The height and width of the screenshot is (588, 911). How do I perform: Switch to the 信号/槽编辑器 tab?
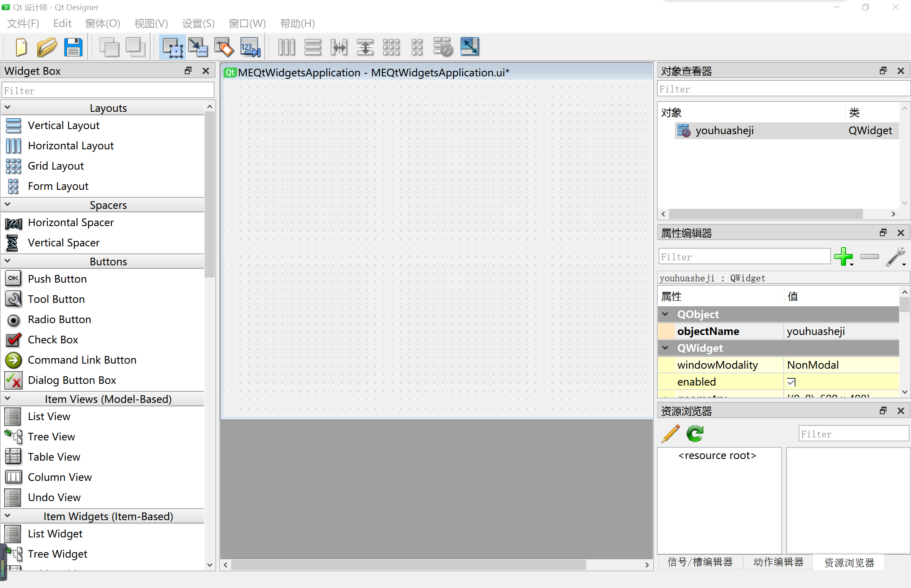point(700,562)
